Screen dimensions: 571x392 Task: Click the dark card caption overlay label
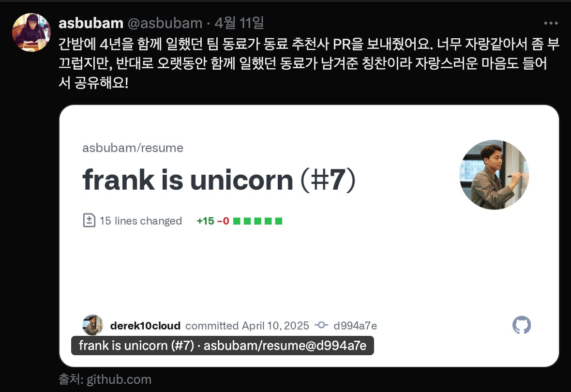pos(223,346)
